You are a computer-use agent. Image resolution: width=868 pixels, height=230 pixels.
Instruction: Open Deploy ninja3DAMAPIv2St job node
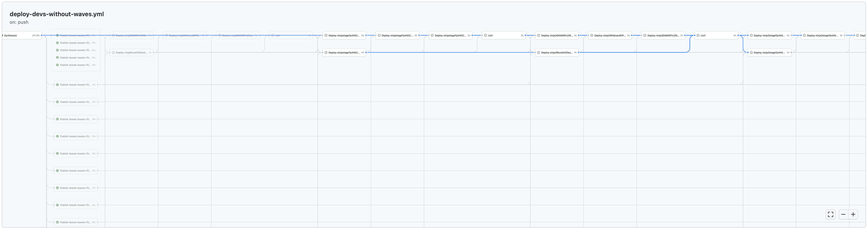click(x=663, y=35)
